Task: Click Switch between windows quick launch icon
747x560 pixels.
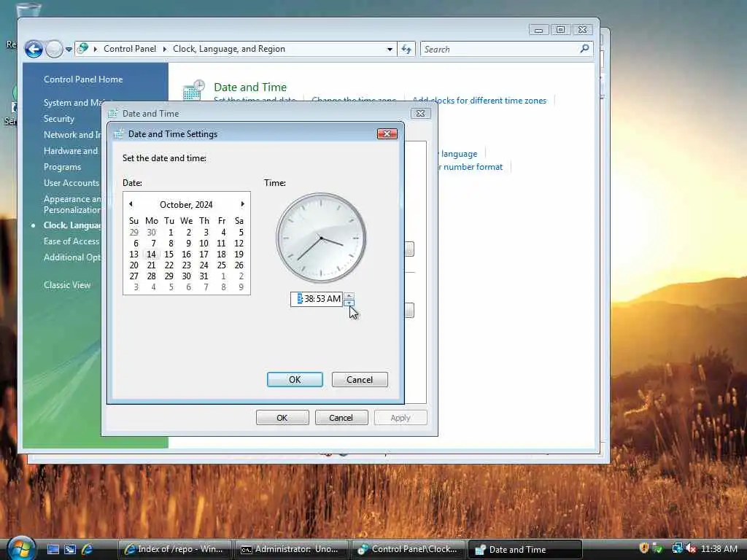Action: pos(70,549)
